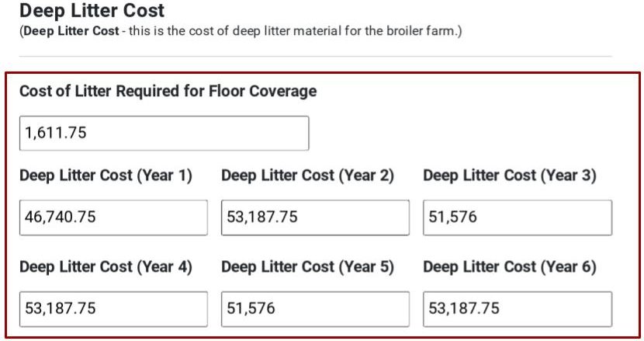The image size is (644, 341).
Task: Click the horizontal divider under the description
Action: click(x=316, y=57)
